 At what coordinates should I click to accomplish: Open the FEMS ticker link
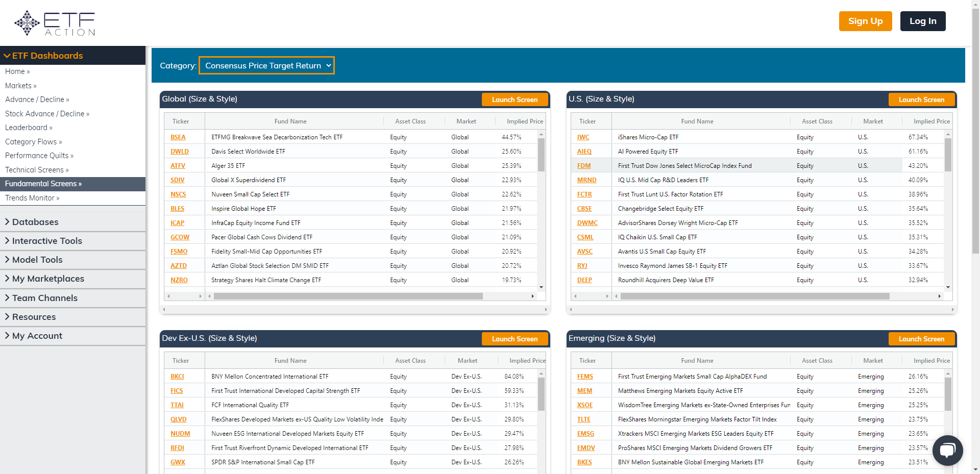click(585, 376)
